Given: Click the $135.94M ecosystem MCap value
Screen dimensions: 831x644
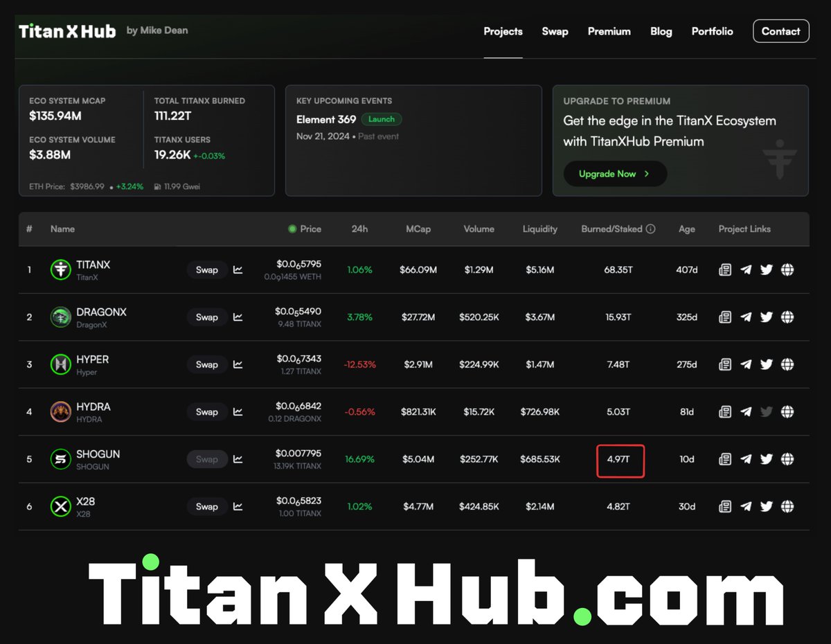Looking at the screenshot, I should click(55, 116).
